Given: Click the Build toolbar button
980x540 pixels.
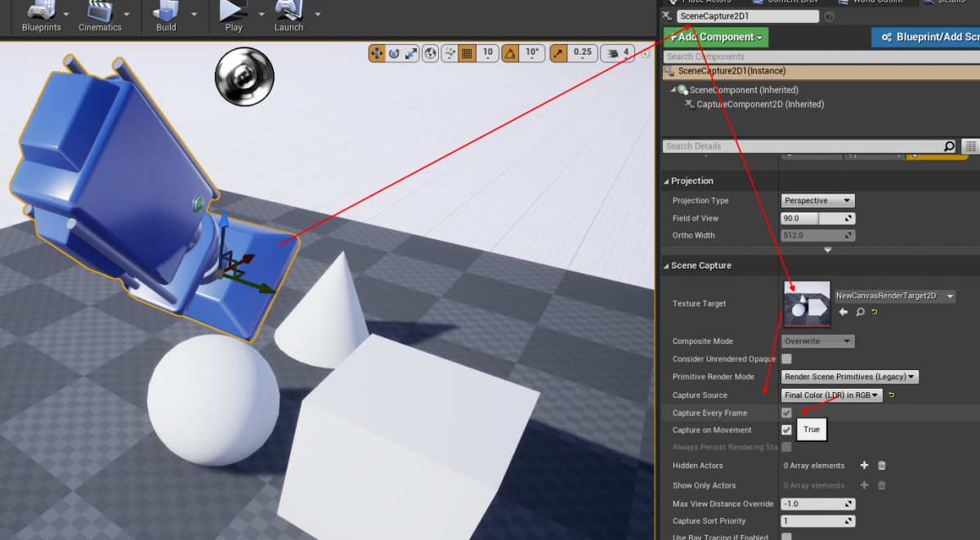Looking at the screenshot, I should 167,17.
